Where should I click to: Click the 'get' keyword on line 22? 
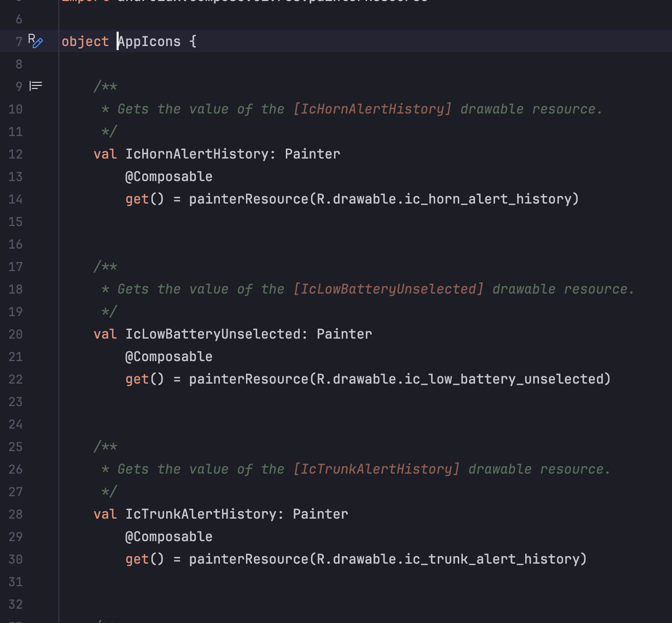pos(137,379)
